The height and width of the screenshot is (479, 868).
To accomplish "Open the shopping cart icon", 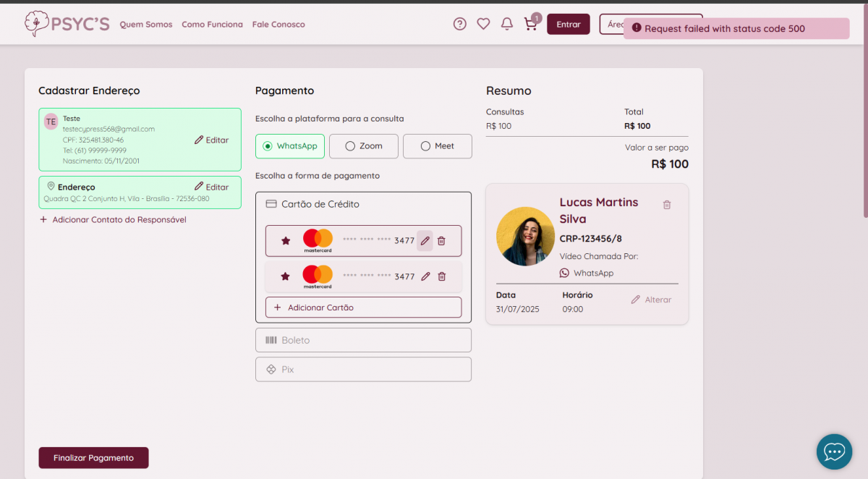I will (531, 24).
